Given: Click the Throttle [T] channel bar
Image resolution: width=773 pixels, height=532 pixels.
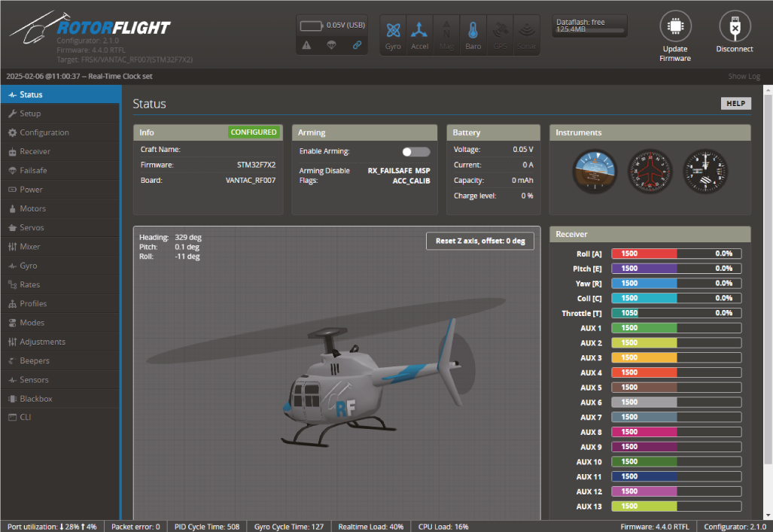Looking at the screenshot, I should pyautogui.click(x=676, y=313).
